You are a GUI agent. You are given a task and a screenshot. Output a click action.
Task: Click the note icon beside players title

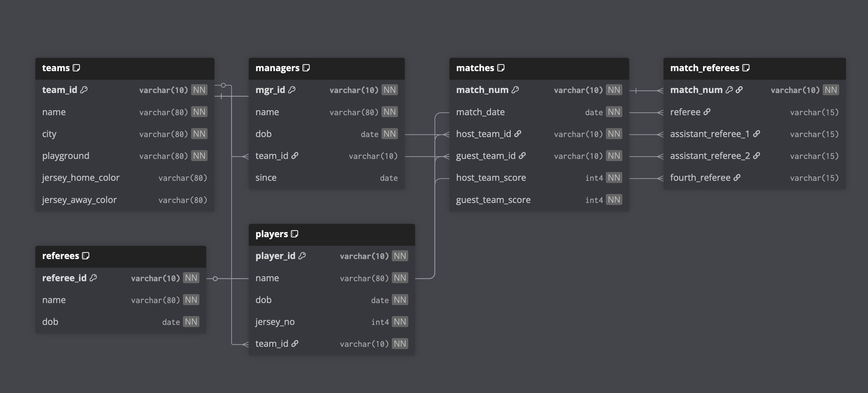tap(294, 234)
